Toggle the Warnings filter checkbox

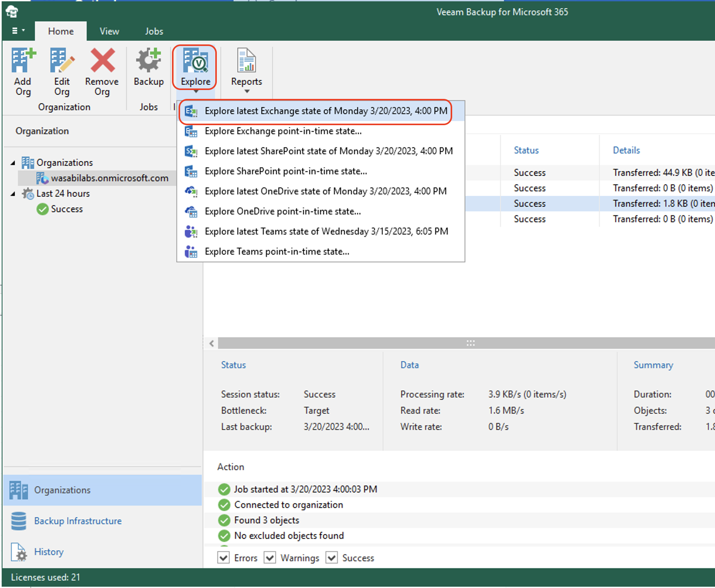click(270, 558)
